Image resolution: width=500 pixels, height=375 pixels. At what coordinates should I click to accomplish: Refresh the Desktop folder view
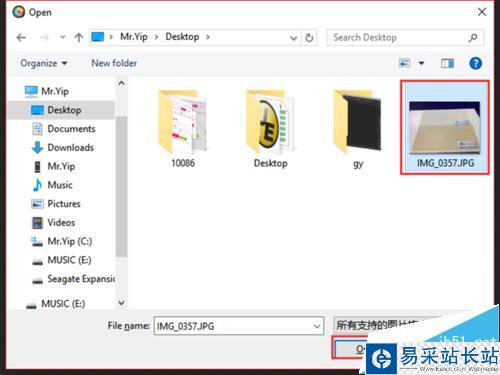pos(309,38)
